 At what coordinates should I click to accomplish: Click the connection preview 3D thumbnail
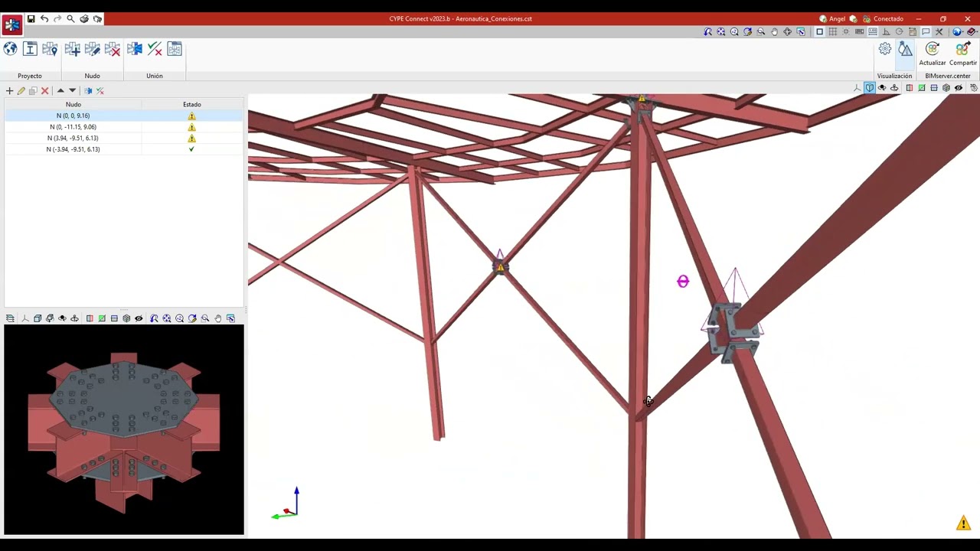pos(124,429)
